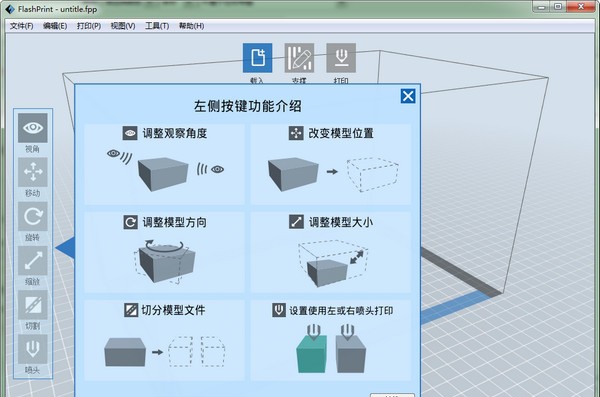Screen dimensions: 600x397
Task: Click the 调整观察角度 illustration
Action: pyautogui.click(x=165, y=170)
